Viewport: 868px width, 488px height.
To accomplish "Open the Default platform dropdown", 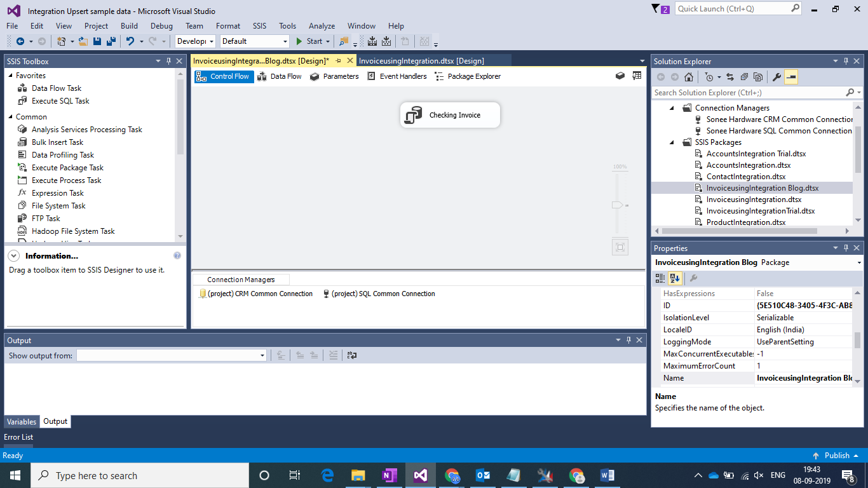I will (254, 41).
